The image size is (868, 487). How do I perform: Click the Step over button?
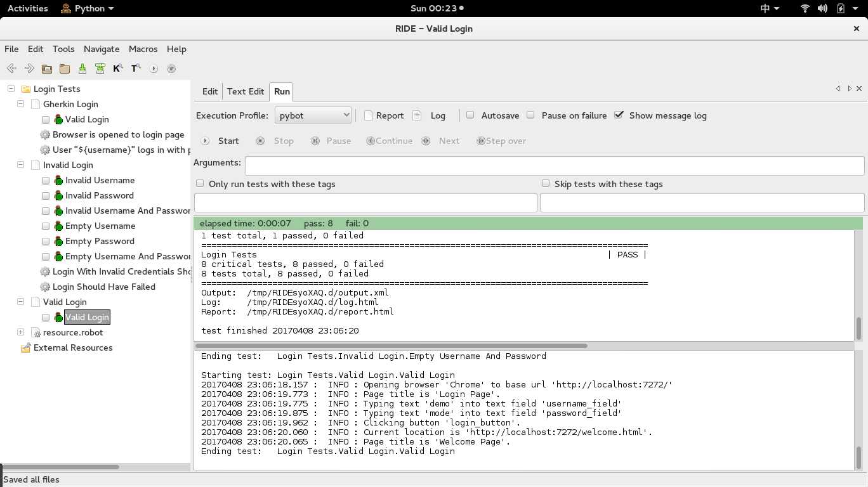[501, 141]
